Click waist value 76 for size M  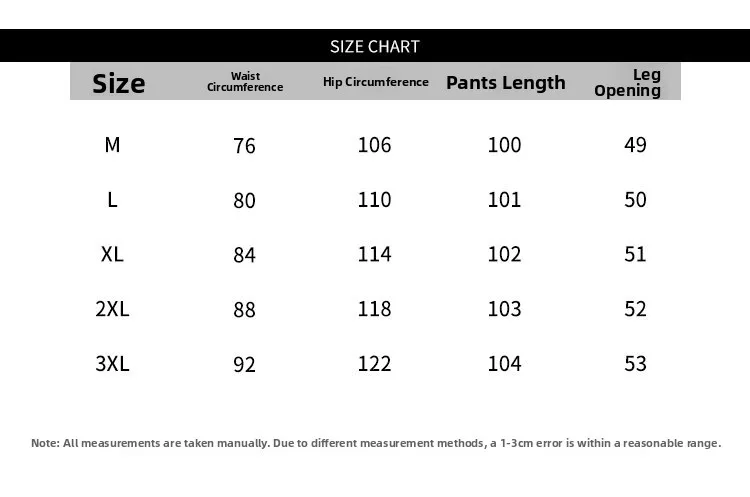(x=244, y=146)
